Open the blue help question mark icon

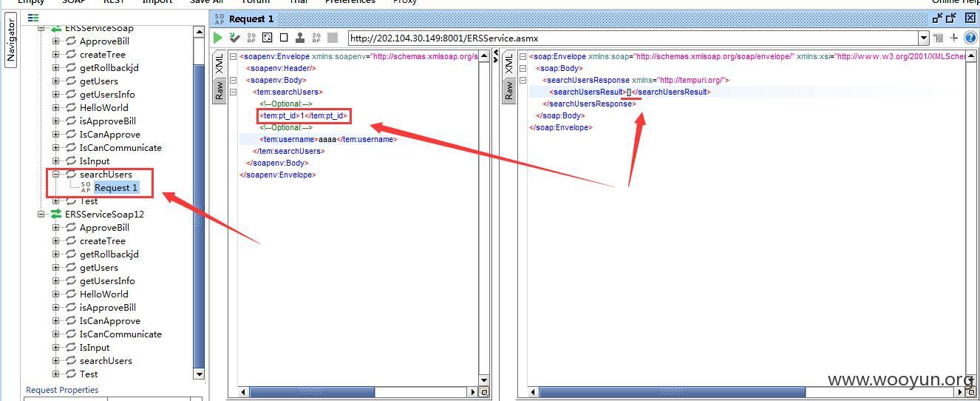[970, 38]
